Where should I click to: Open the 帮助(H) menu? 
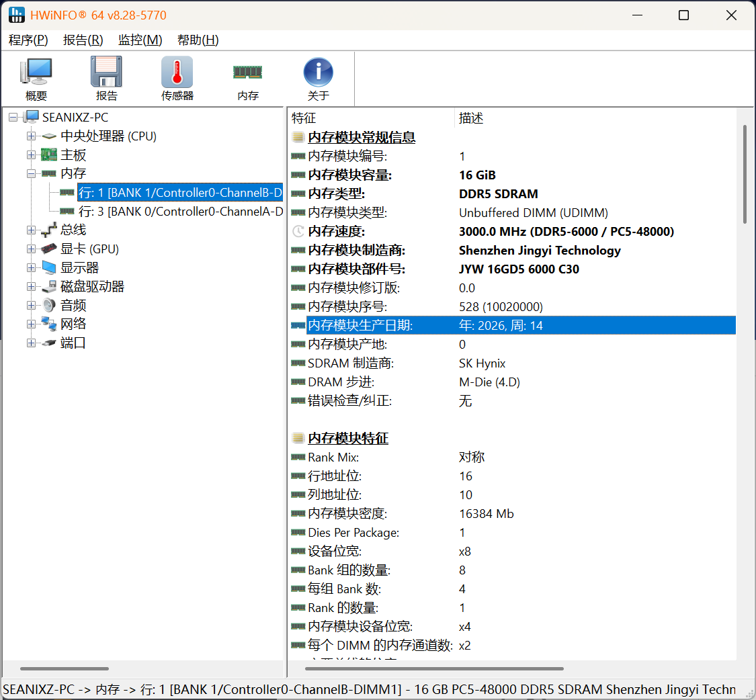tap(198, 40)
